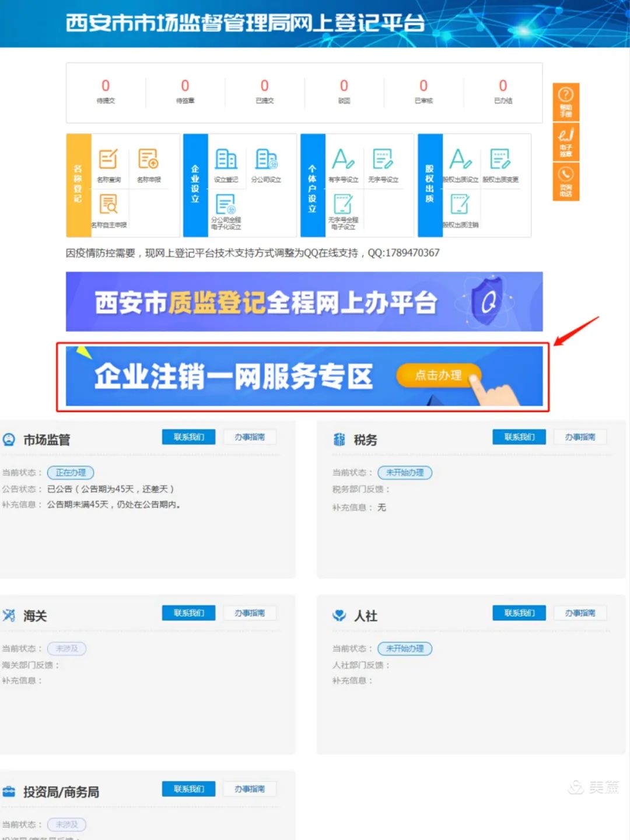The image size is (630, 840).
Task: Click the 市场监管 section icon
Action: [x=9, y=440]
